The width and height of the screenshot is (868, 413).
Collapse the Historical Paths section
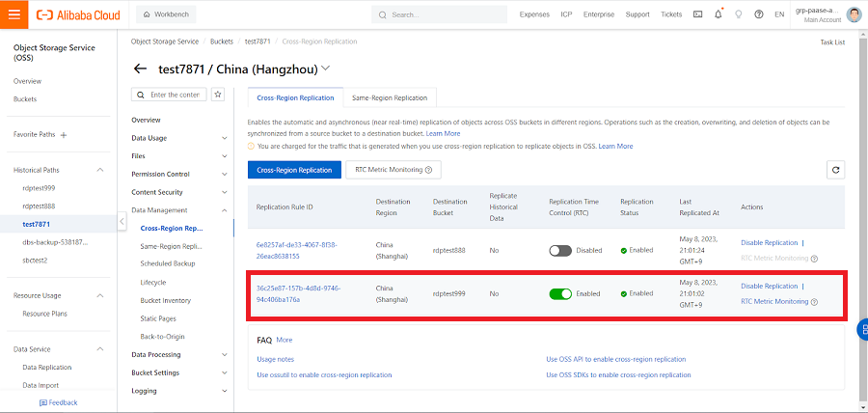point(100,170)
